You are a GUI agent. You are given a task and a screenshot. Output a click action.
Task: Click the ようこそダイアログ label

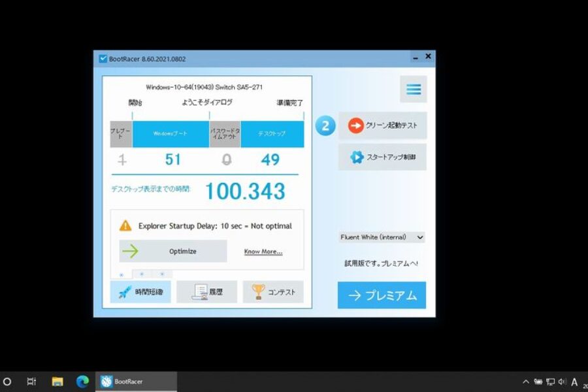tap(207, 102)
